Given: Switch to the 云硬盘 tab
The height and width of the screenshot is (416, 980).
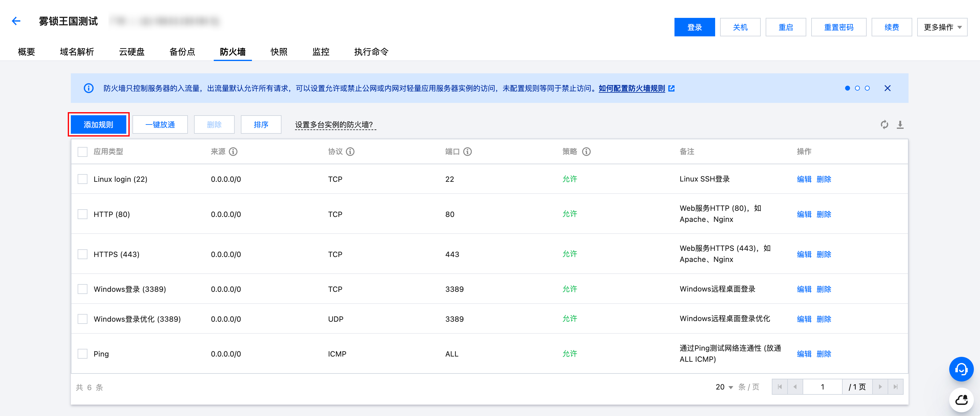Looking at the screenshot, I should 132,52.
